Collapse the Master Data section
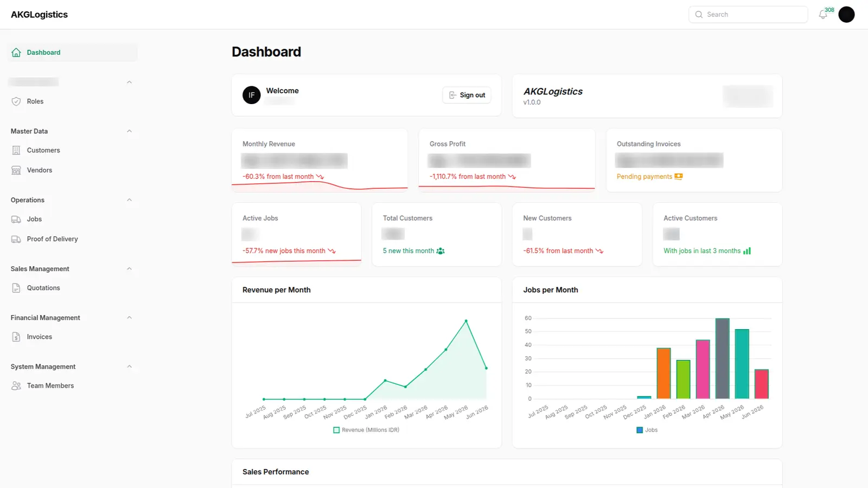Image resolution: width=868 pixels, height=488 pixels. [129, 131]
